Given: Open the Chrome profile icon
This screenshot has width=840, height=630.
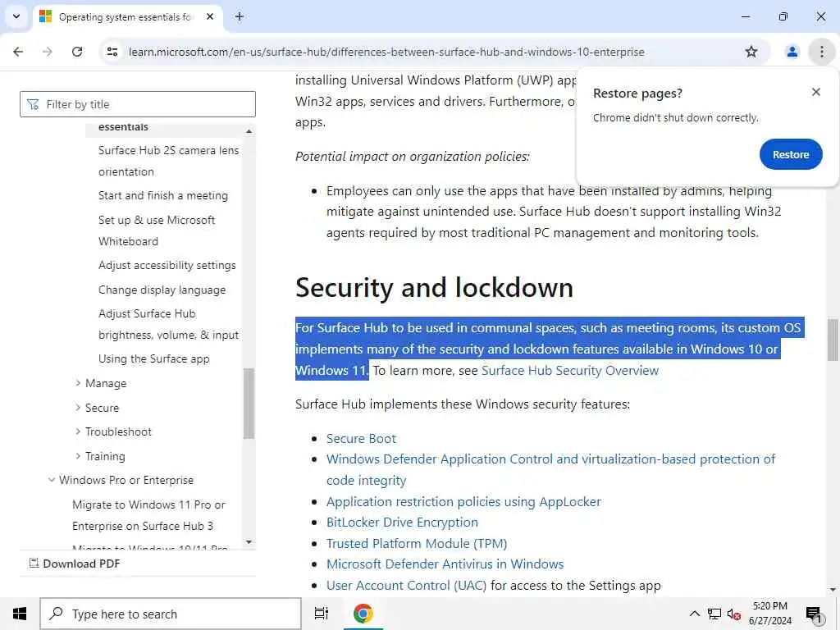Looking at the screenshot, I should point(792,52).
